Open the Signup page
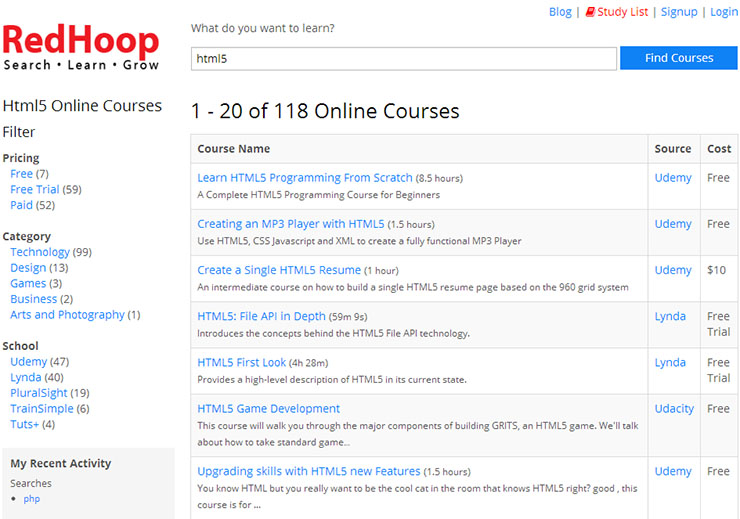This screenshot has height=519, width=740. (679, 12)
